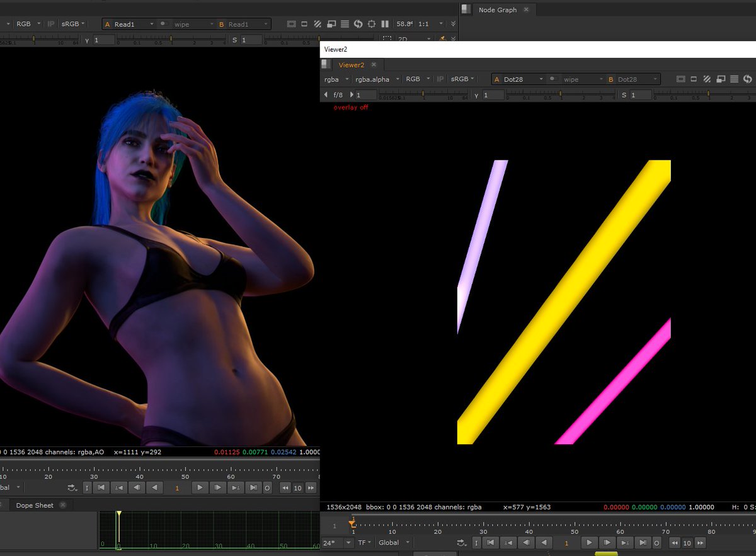Screen dimensions: 756x556
Task: Toggle left viewer's horizontal lines icon
Action: 345,24
